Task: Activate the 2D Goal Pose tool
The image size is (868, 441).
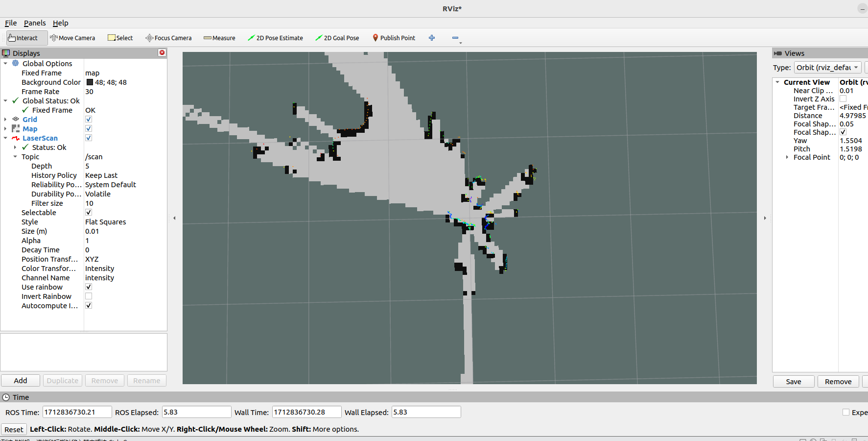Action: [337, 38]
